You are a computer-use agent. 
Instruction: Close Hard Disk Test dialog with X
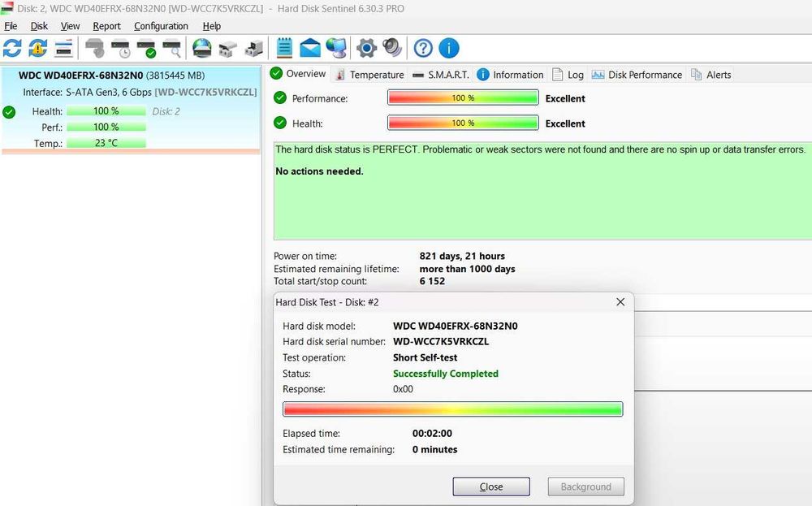(620, 302)
